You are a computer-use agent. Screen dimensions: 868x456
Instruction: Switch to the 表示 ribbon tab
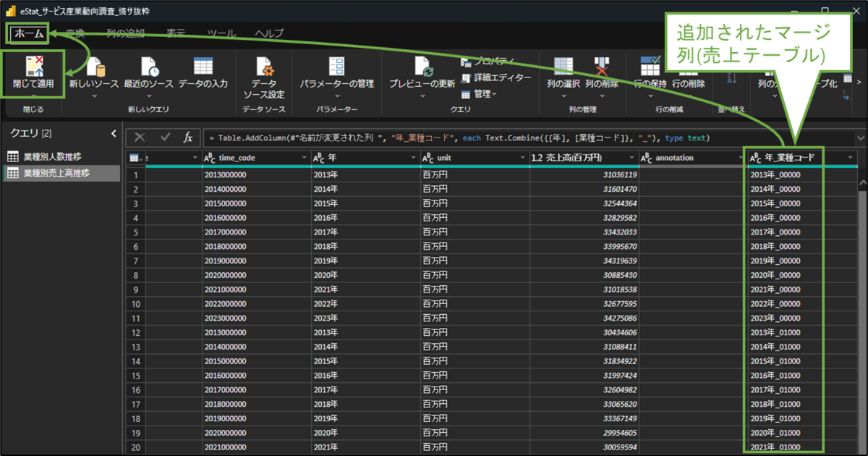(176, 33)
